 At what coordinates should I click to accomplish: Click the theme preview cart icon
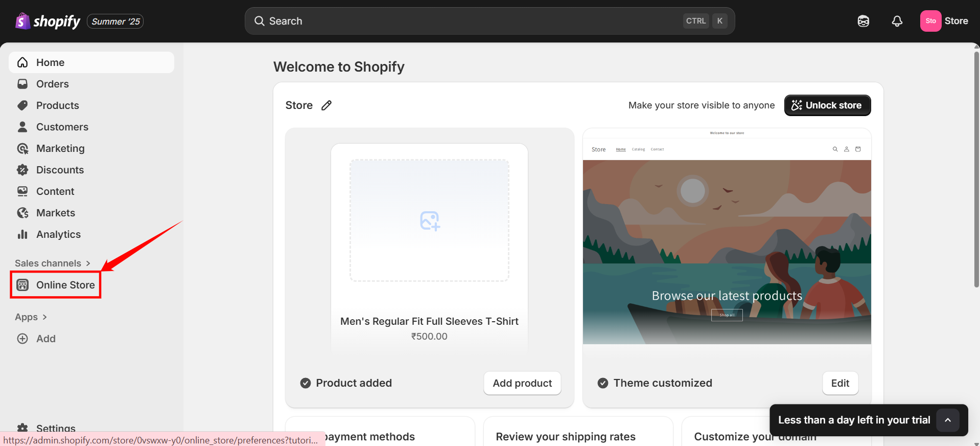tap(858, 149)
